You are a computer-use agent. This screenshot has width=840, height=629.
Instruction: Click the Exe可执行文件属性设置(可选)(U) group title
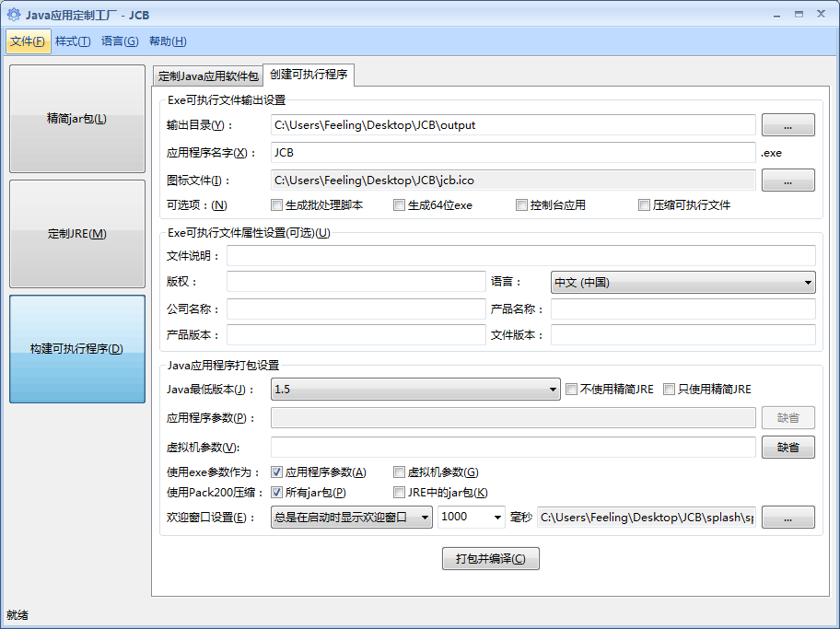click(x=249, y=233)
